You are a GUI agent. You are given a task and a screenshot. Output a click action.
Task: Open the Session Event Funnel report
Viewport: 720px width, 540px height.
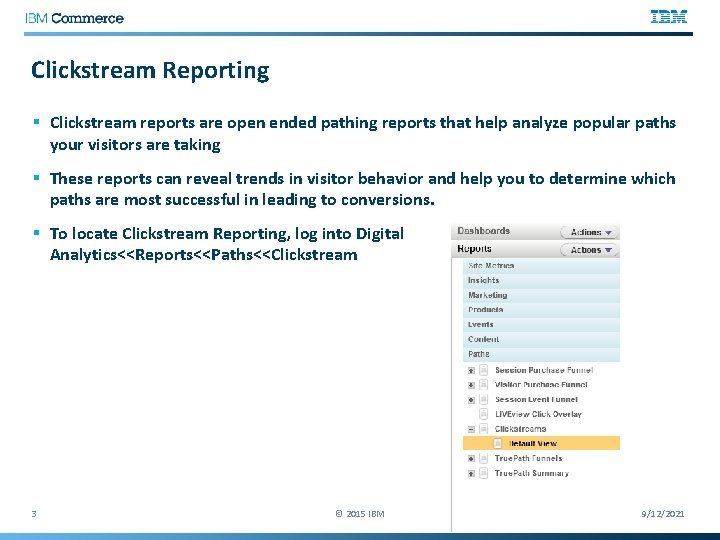(x=536, y=399)
